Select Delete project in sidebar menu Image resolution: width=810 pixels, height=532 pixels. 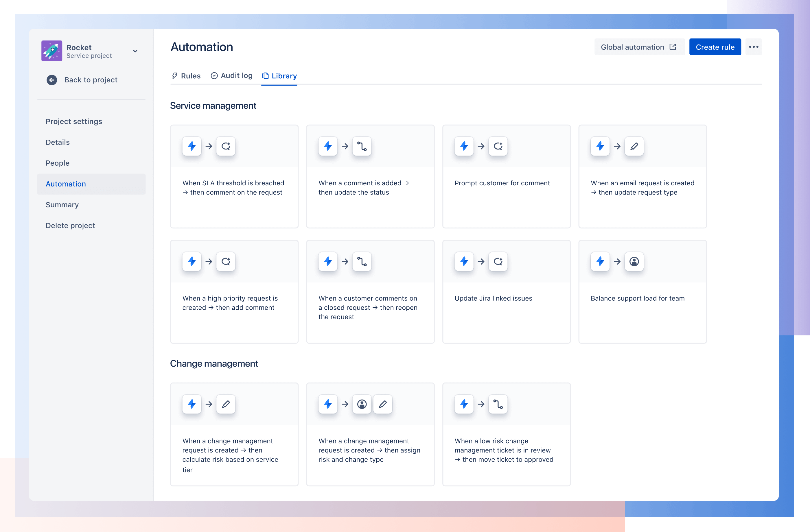point(70,225)
